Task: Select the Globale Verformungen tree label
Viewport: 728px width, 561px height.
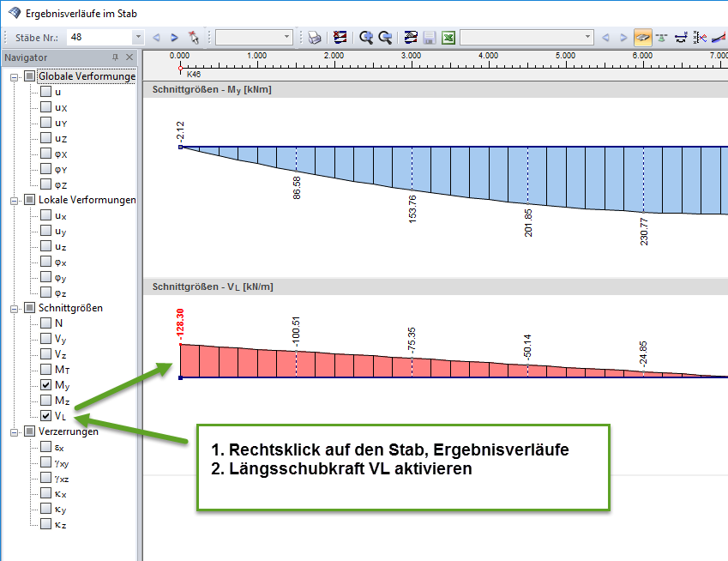Action: pos(87,76)
